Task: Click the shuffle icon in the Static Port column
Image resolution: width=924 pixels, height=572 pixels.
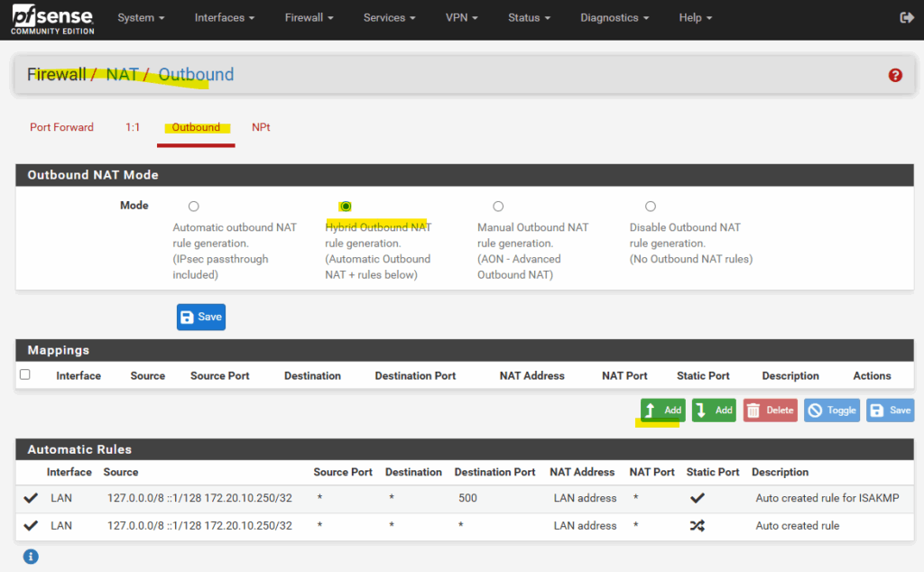Action: tap(697, 526)
